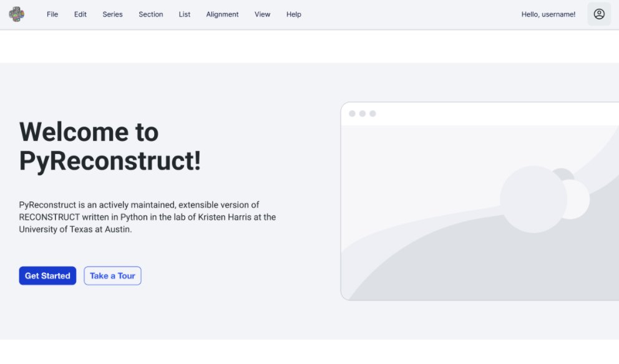Click the Take a Tour button
Screen dimensions: 619x364
click(112, 275)
